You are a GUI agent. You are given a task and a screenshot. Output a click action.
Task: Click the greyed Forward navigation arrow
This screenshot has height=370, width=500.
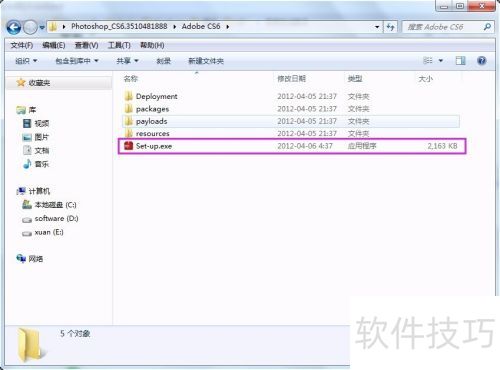point(30,27)
